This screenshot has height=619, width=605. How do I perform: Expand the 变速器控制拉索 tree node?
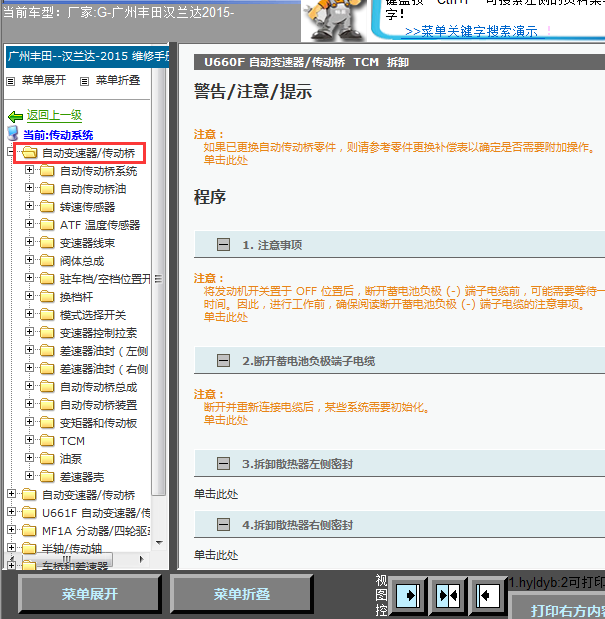pyautogui.click(x=29, y=332)
